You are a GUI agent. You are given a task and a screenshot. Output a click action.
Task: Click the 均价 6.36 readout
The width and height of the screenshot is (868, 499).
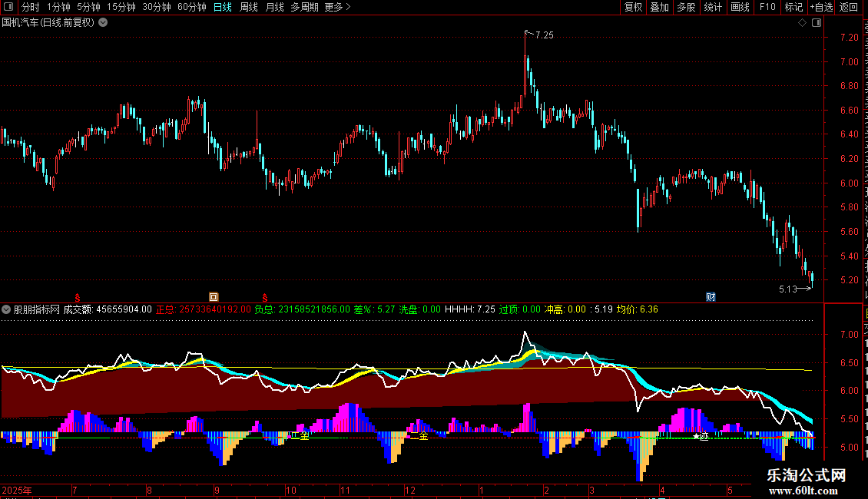click(x=637, y=310)
